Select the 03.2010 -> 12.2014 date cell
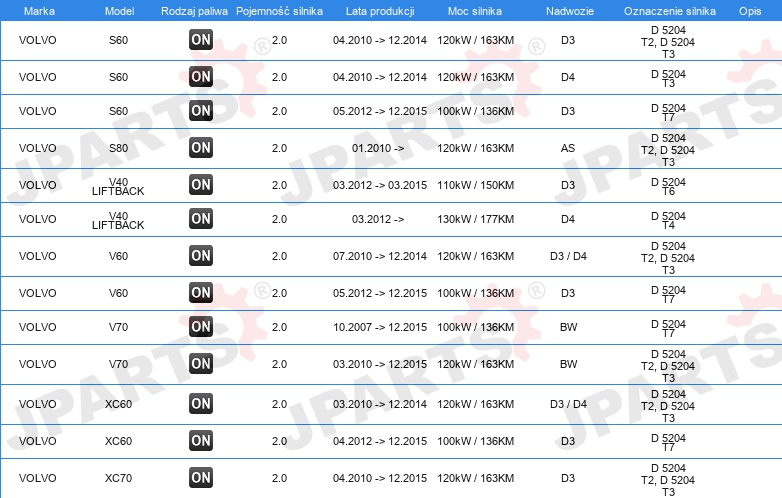 point(380,404)
